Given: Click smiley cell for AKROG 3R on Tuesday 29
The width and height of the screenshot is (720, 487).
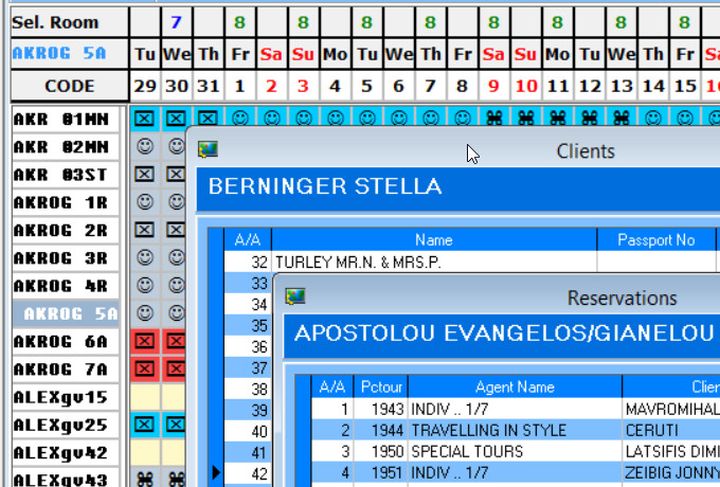Looking at the screenshot, I should pos(145,257).
